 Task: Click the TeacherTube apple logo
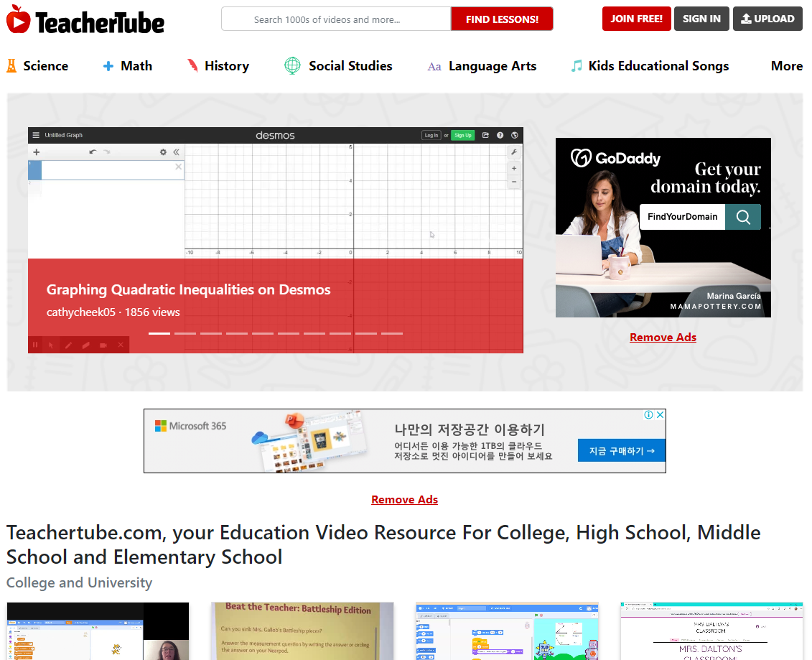[x=18, y=19]
